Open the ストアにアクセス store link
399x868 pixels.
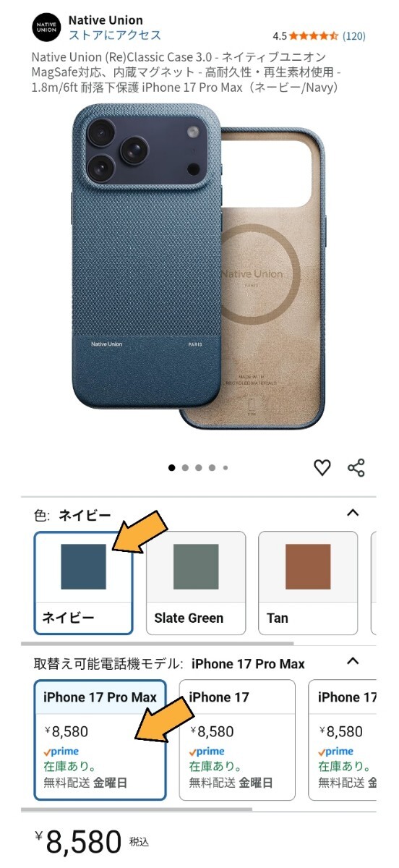(115, 35)
